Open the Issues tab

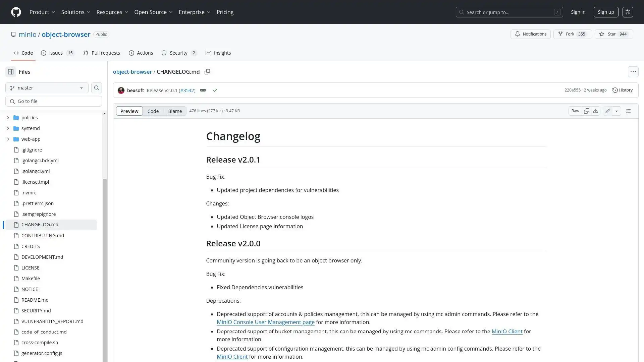click(58, 53)
